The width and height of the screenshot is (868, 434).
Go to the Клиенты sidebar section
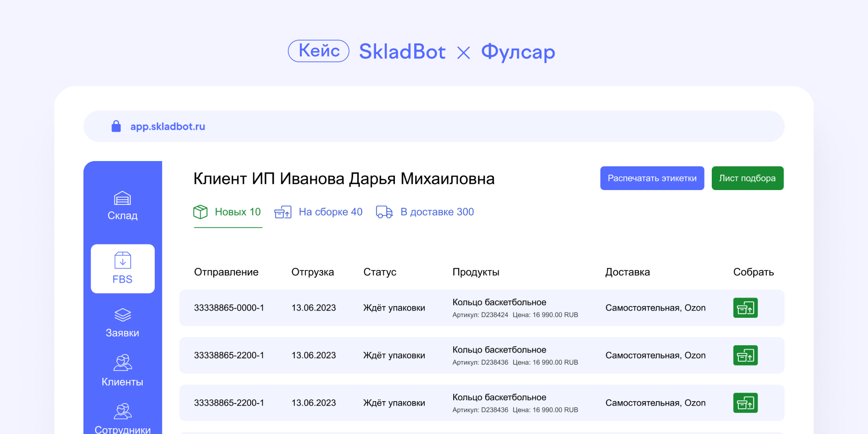pos(122,371)
